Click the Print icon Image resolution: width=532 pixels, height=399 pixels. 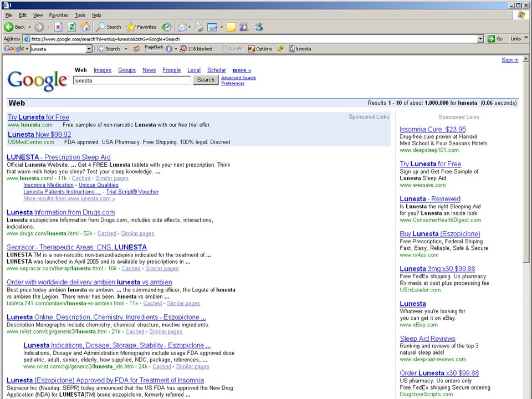(199, 27)
